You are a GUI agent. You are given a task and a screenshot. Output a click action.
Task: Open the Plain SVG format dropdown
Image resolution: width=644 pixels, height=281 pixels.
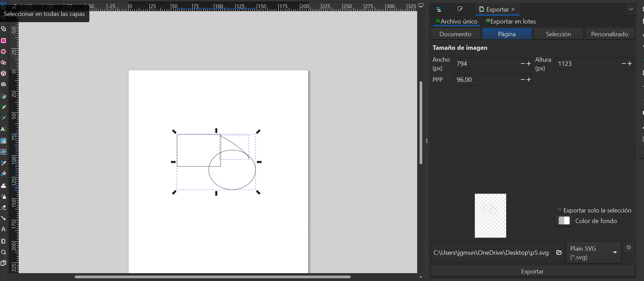tap(594, 253)
